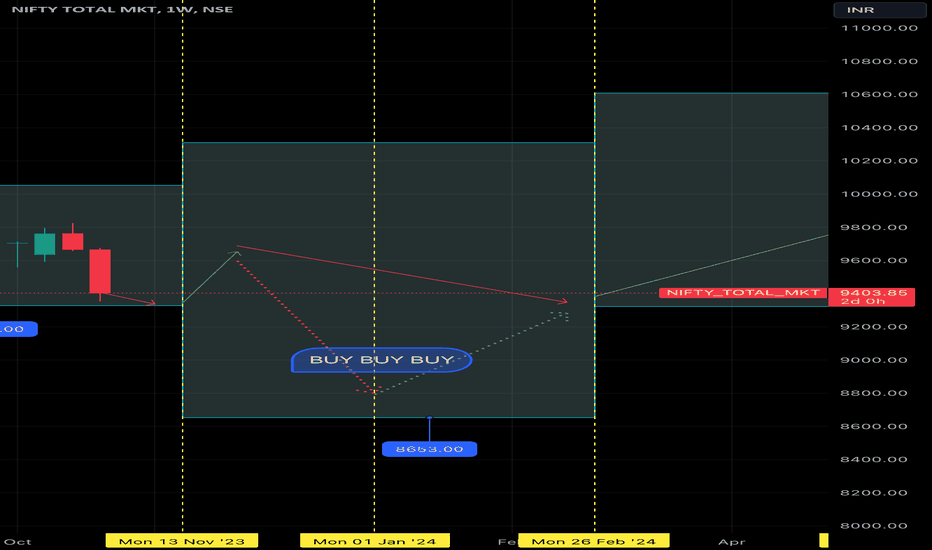Click the 9600.00 price axis label
Image resolution: width=932 pixels, height=550 pixels.
[874, 260]
